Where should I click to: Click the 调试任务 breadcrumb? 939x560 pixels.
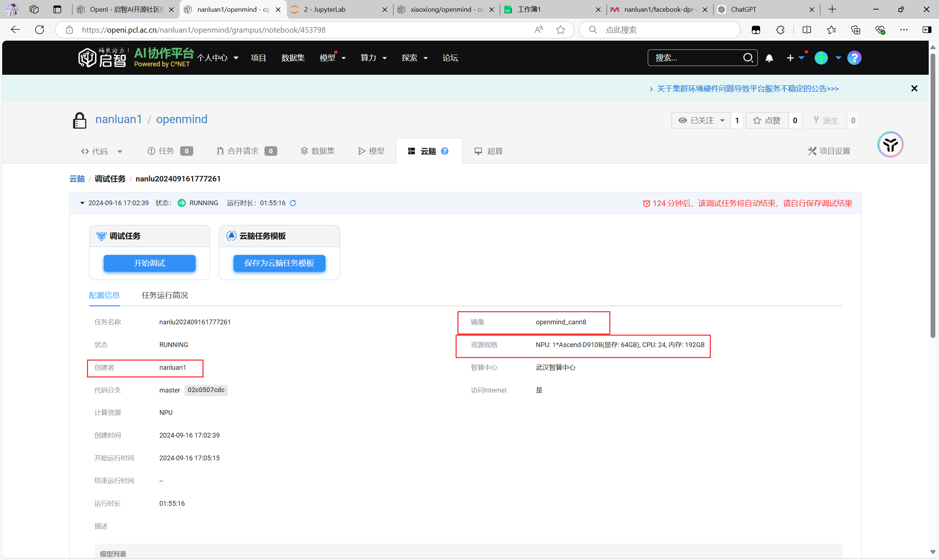pos(110,179)
